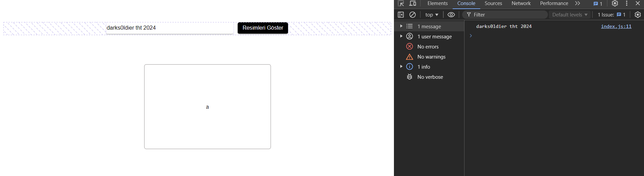Open the issues counter badge in tab bar
644x176 pixels.
[x=598, y=4]
